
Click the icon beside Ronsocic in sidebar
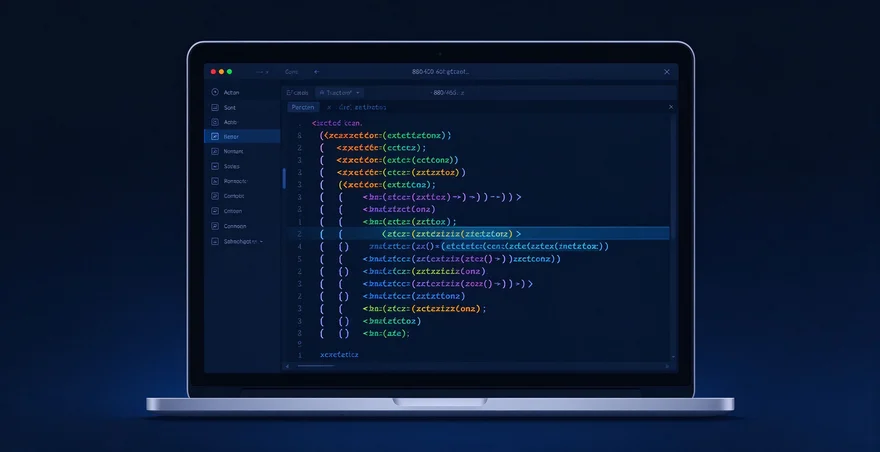[214, 181]
